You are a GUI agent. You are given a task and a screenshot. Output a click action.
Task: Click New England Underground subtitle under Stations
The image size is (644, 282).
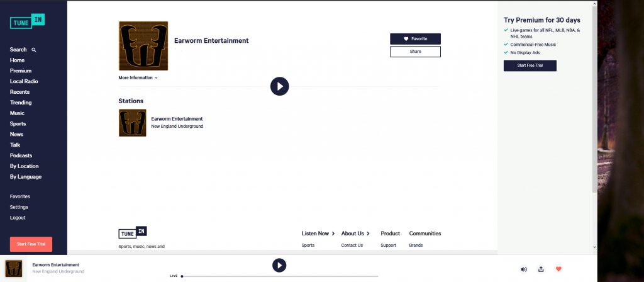(177, 126)
